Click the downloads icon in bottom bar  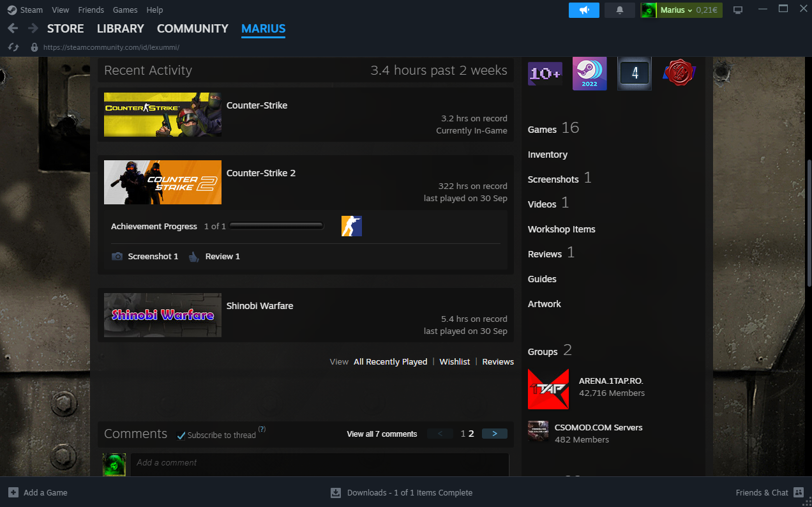click(x=336, y=493)
